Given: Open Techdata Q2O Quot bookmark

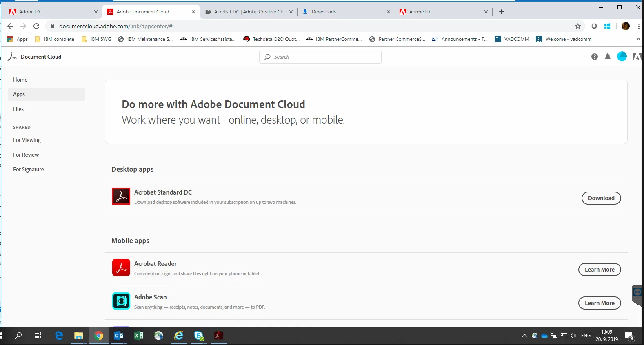Looking at the screenshot, I should point(271,39).
